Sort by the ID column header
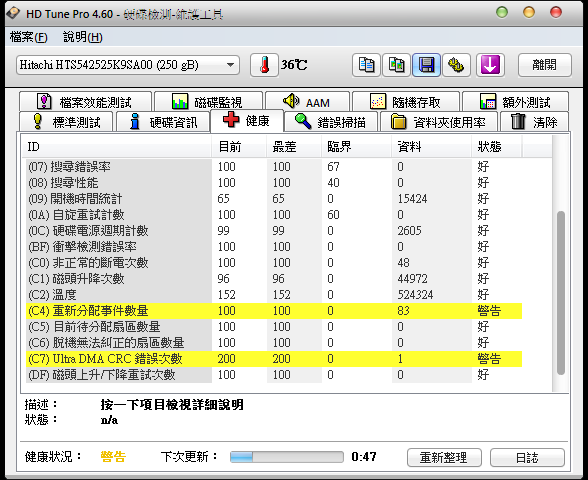Viewport: 588px width, 480px height. pyautogui.click(x=117, y=147)
